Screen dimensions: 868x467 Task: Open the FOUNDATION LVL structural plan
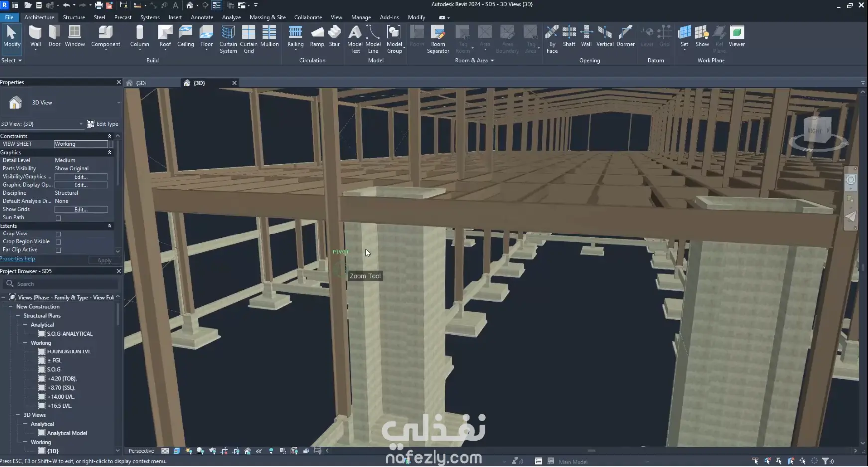69,351
